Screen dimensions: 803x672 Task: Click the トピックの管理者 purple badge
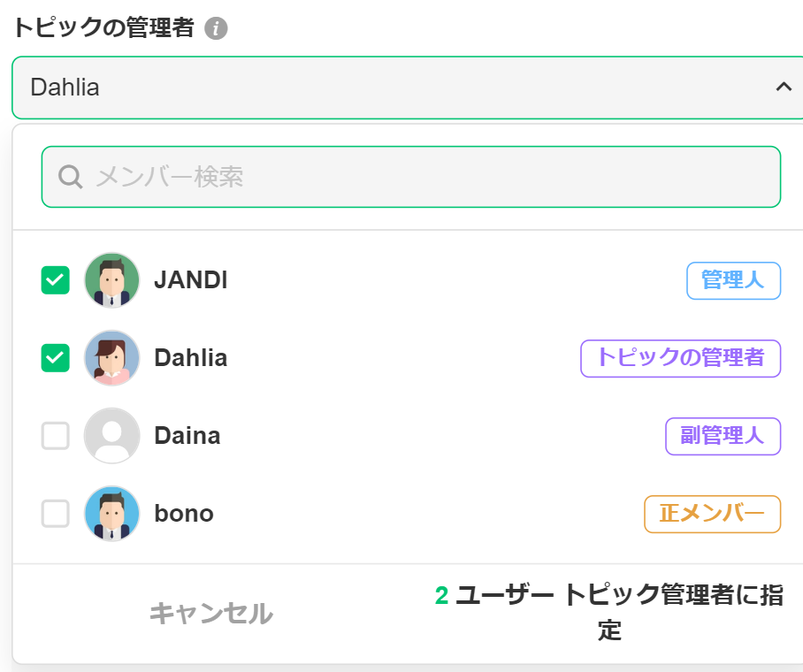pyautogui.click(x=680, y=358)
